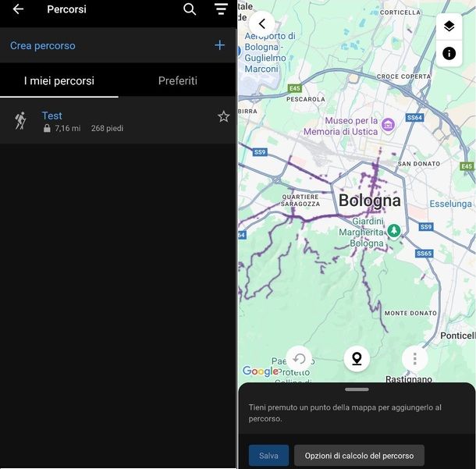The height and width of the screenshot is (469, 476).
Task: Click the CROCE COPERTA map label
Action: pos(403,76)
